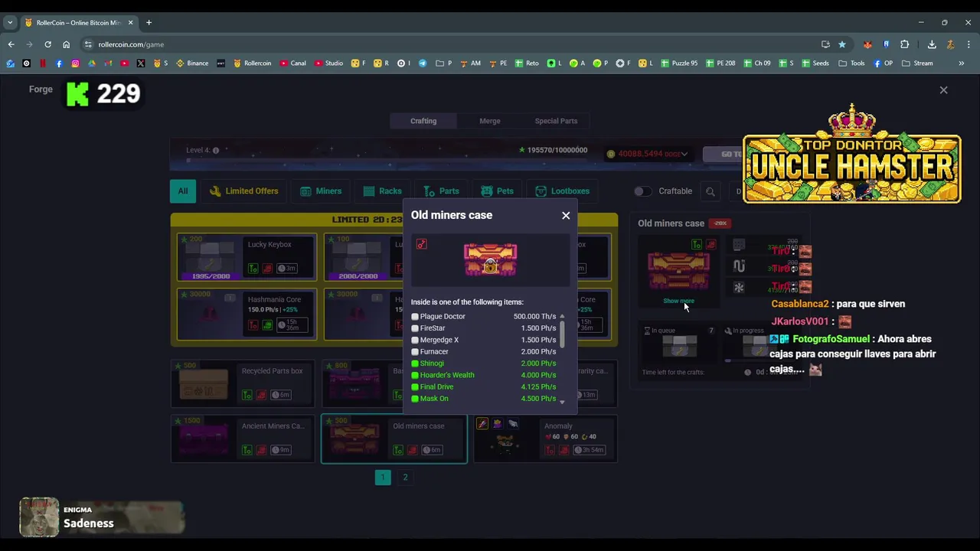Image resolution: width=980 pixels, height=551 pixels.
Task: Click the address bar URL
Action: point(131,44)
